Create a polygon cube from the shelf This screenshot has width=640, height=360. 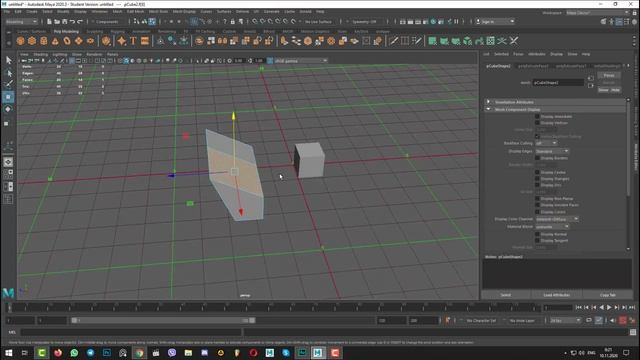click(x=32, y=41)
